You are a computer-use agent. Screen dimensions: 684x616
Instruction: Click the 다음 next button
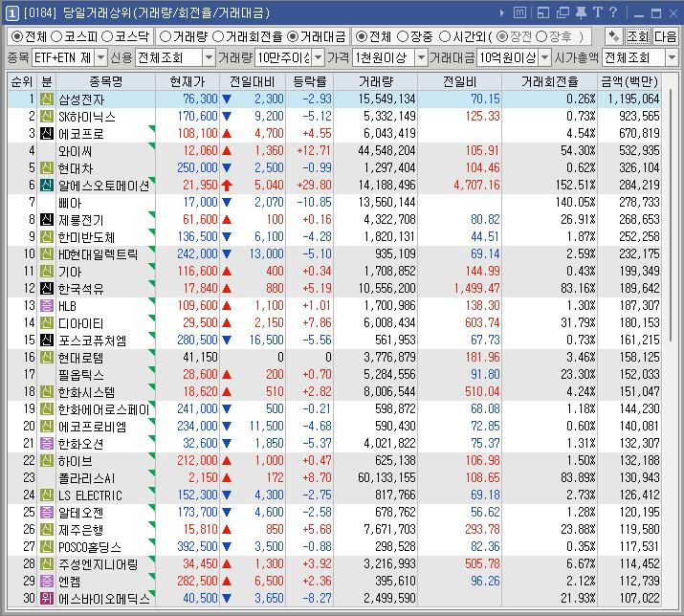click(x=665, y=36)
